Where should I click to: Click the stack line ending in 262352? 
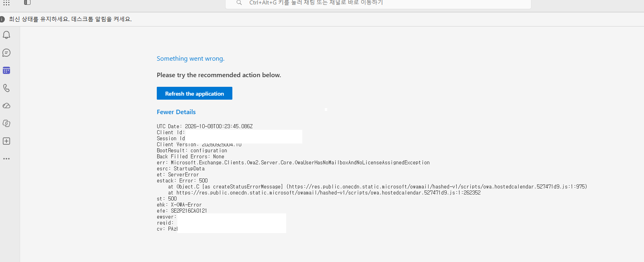324,193
